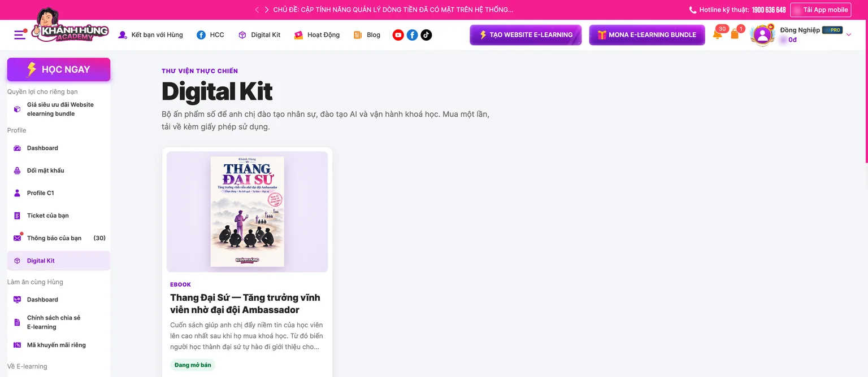Show next announcement in top banner
The height and width of the screenshot is (377, 868).
[267, 10]
